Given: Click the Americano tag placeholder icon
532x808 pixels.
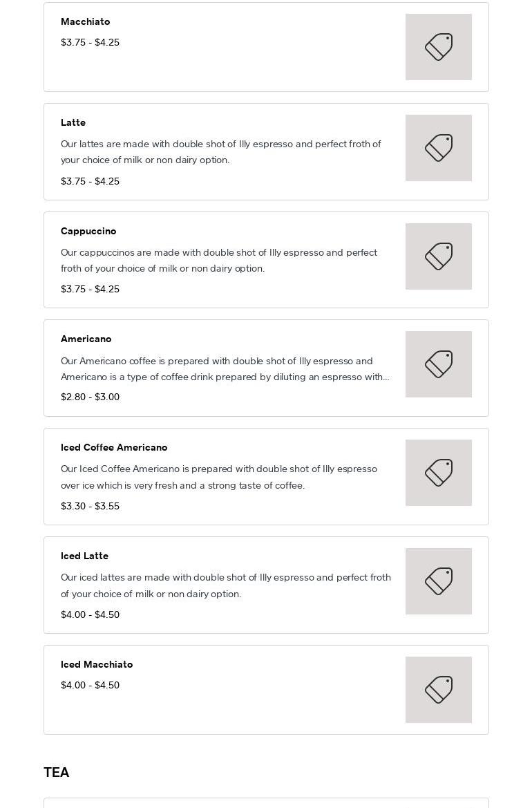Looking at the screenshot, I should coord(438,364).
